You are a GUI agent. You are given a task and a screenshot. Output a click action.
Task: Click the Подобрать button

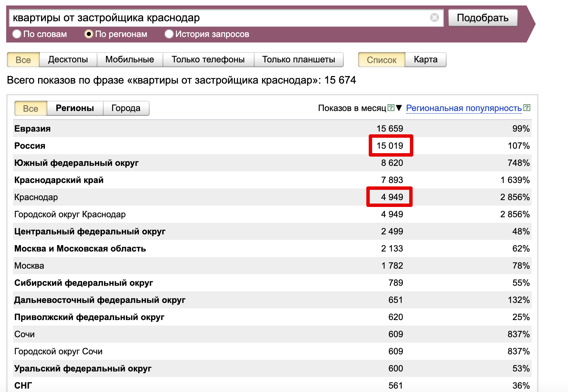click(483, 17)
